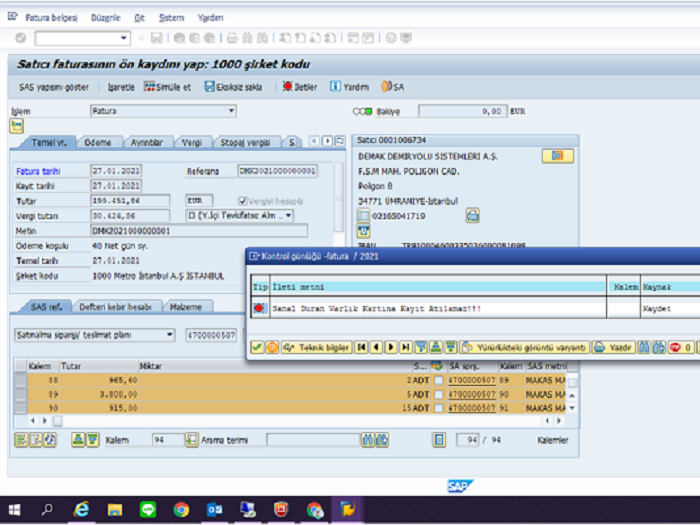Open the tax code dropdown (Y.İçi Tevkifatsız)
The width and height of the screenshot is (700, 525).
pos(289,216)
